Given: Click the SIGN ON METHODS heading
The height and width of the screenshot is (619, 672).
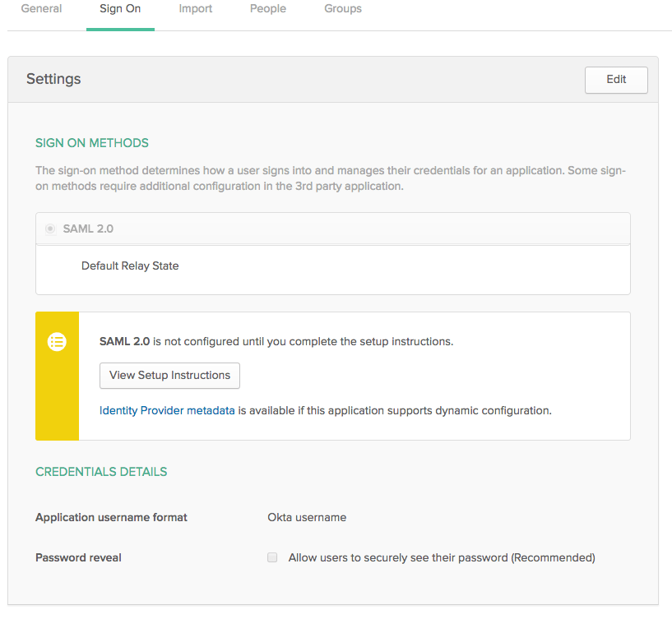Looking at the screenshot, I should point(91,142).
